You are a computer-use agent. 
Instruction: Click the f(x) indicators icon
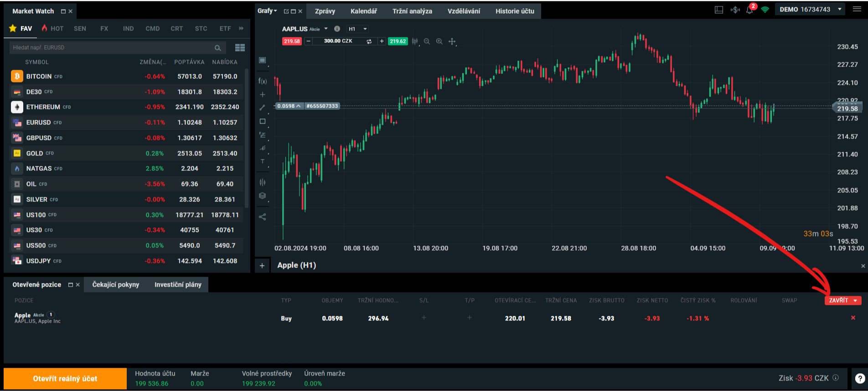pyautogui.click(x=263, y=81)
